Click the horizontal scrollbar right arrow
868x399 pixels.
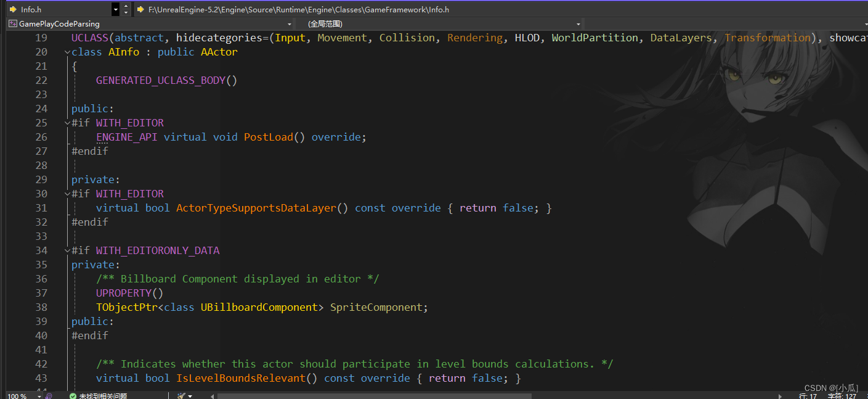[781, 396]
